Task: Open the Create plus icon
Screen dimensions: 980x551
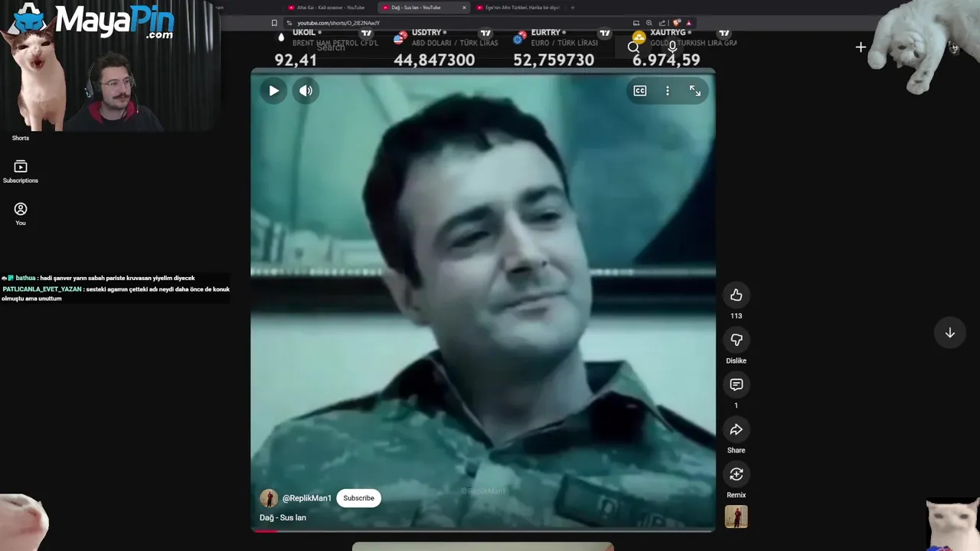Action: (x=861, y=47)
